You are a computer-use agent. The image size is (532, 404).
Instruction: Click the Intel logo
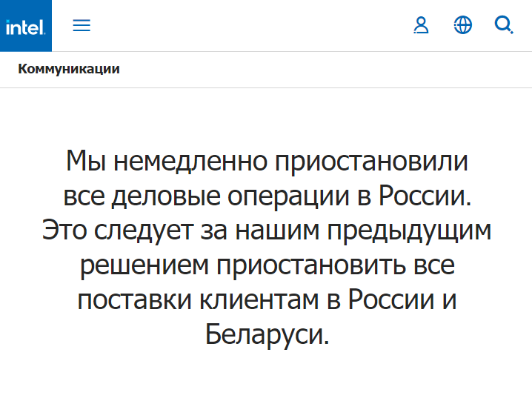point(26,26)
